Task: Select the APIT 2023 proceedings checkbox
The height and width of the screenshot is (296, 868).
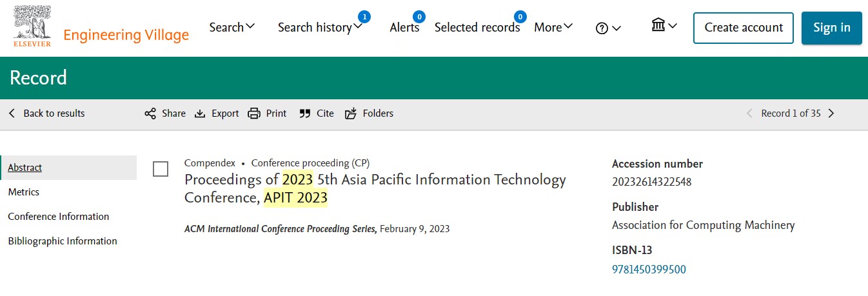Action: coord(161,169)
